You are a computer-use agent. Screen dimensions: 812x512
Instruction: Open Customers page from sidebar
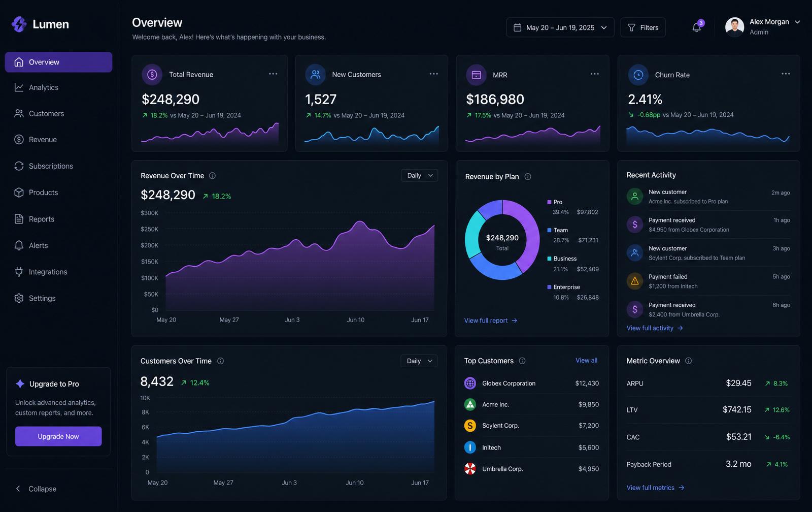point(58,114)
